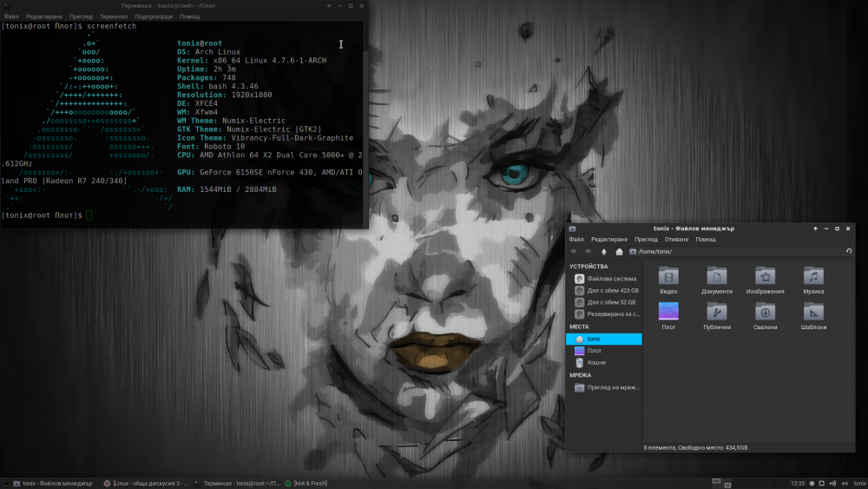Open Кошче trash in sidebar
This screenshot has width=868, height=489.
tap(604, 363)
